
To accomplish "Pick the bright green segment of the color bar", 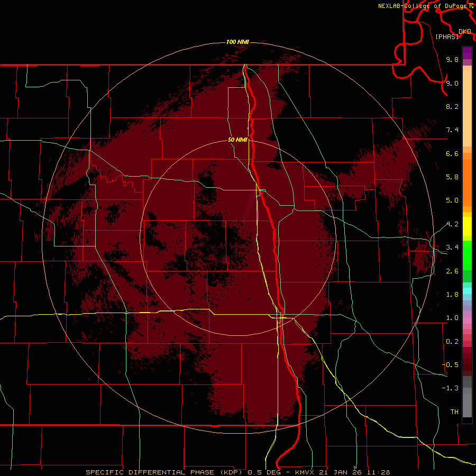I will 467,256.
